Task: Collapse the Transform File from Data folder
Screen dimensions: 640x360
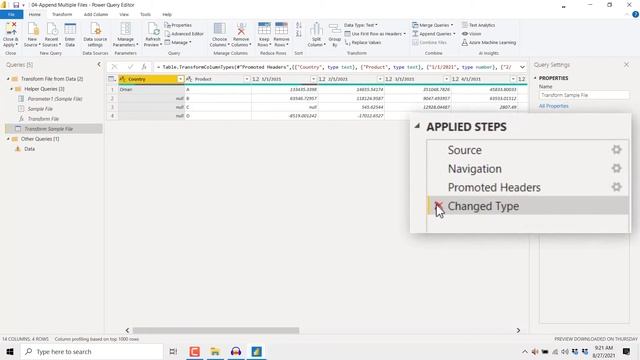Action: point(8,78)
